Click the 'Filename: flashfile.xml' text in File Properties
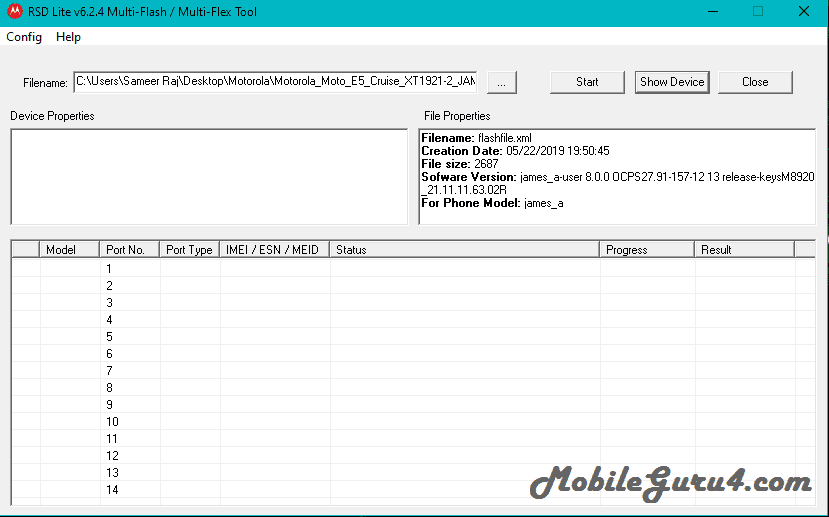 click(x=476, y=138)
